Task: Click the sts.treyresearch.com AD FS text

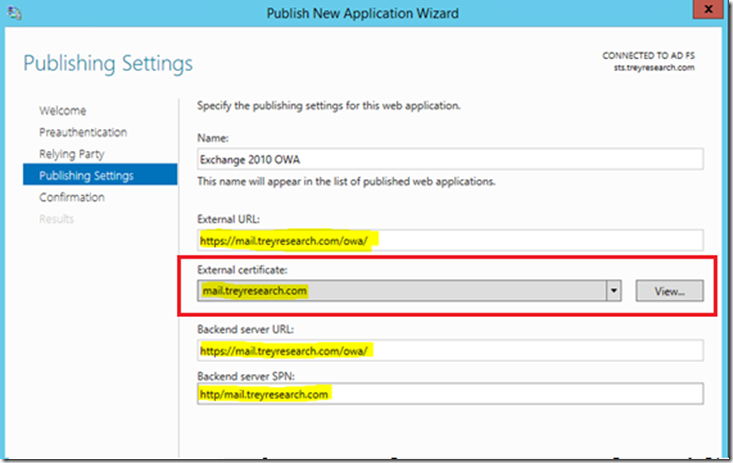Action: pyautogui.click(x=654, y=67)
